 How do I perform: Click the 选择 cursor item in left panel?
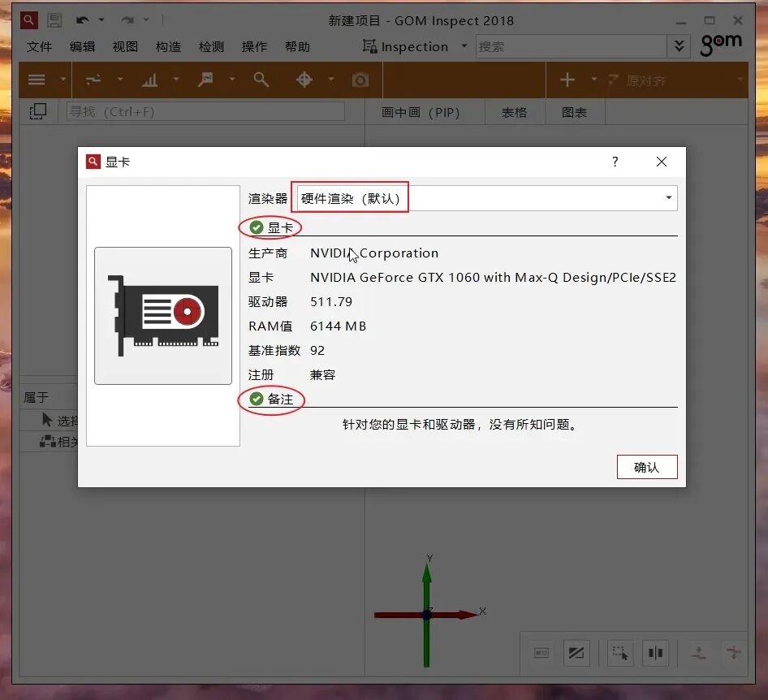pyautogui.click(x=60, y=421)
